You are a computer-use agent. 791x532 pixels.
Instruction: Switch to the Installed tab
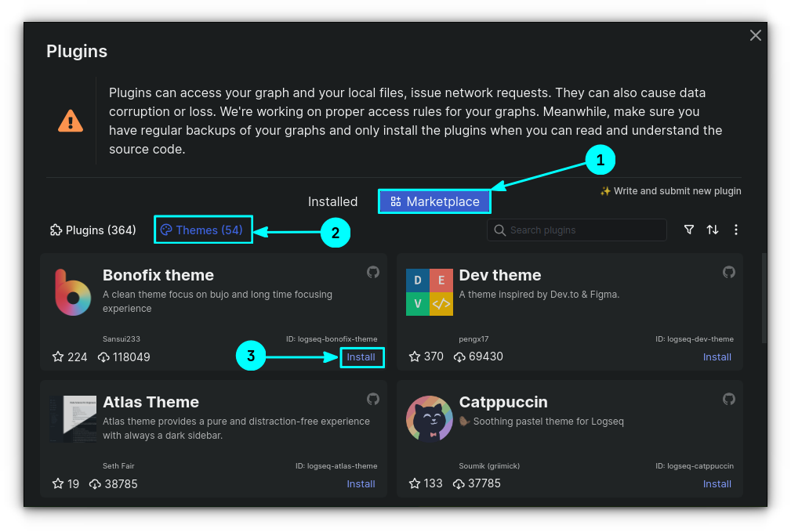click(332, 201)
